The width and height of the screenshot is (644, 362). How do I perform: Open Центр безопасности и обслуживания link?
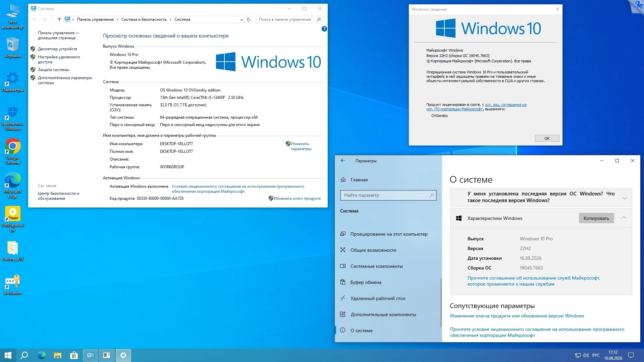pyautogui.click(x=58, y=196)
